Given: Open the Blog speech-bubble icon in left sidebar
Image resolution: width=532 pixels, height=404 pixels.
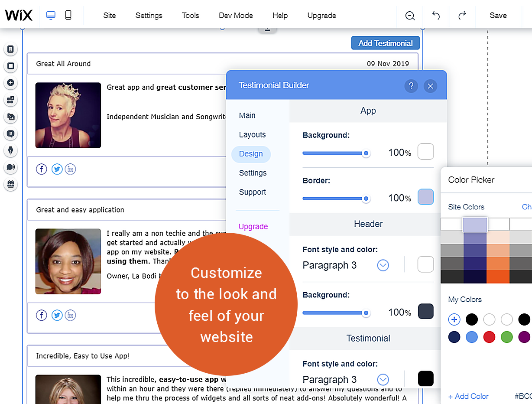Looking at the screenshot, I should pos(11,134).
